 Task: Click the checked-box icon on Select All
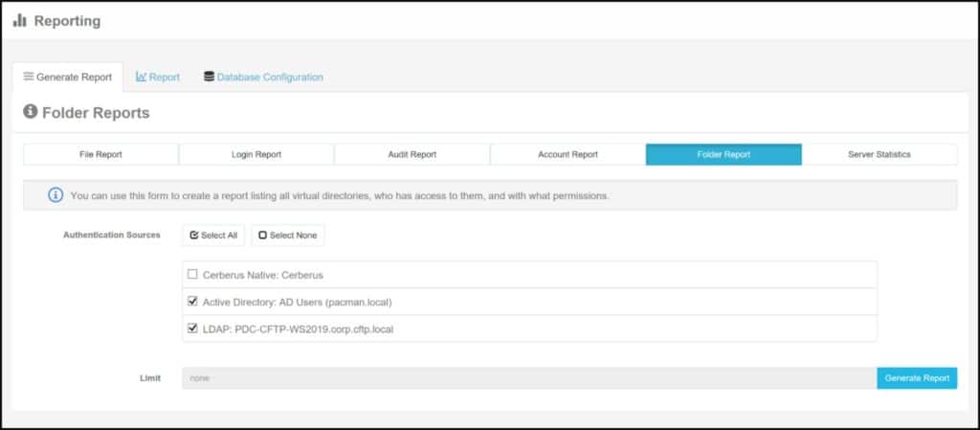click(x=194, y=235)
